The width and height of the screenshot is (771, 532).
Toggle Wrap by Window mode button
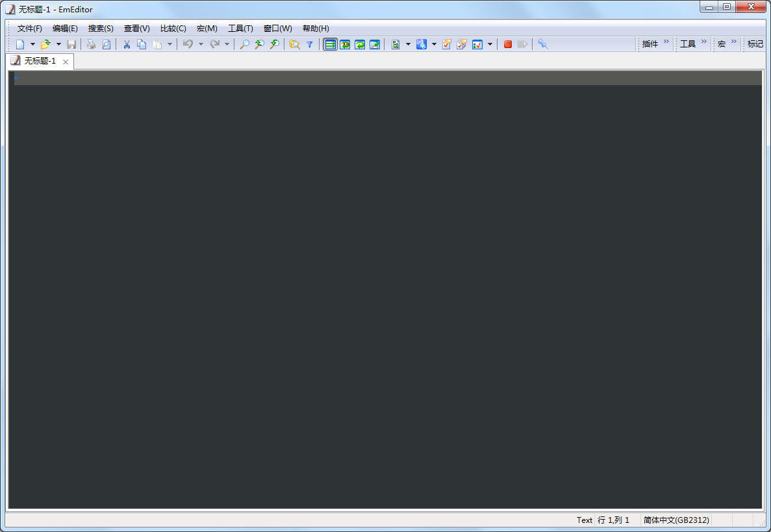[360, 44]
